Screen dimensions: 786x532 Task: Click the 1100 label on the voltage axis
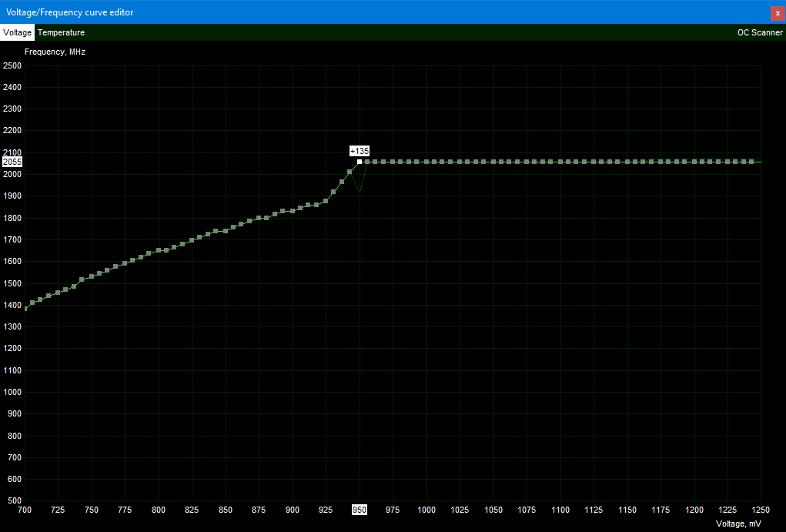tap(560, 510)
